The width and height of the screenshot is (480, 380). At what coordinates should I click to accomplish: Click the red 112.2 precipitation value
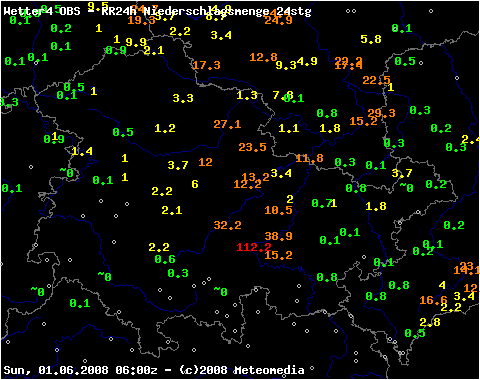point(253,247)
